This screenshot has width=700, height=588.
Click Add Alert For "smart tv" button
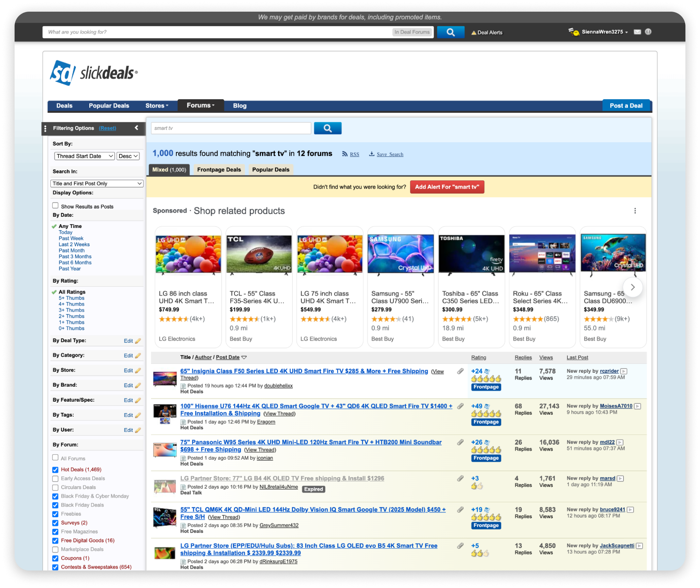click(x=447, y=187)
